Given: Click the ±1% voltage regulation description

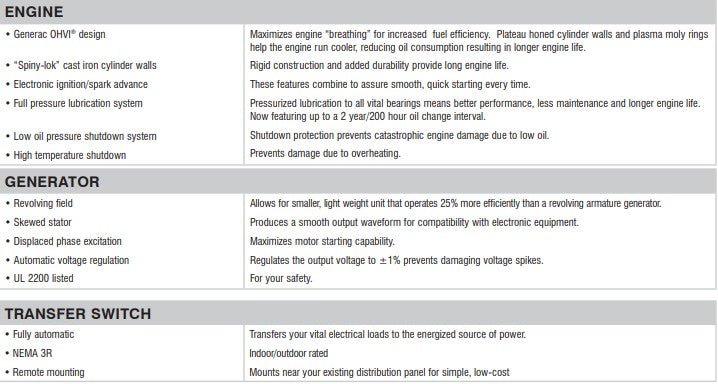Looking at the screenshot, I should click(397, 260).
